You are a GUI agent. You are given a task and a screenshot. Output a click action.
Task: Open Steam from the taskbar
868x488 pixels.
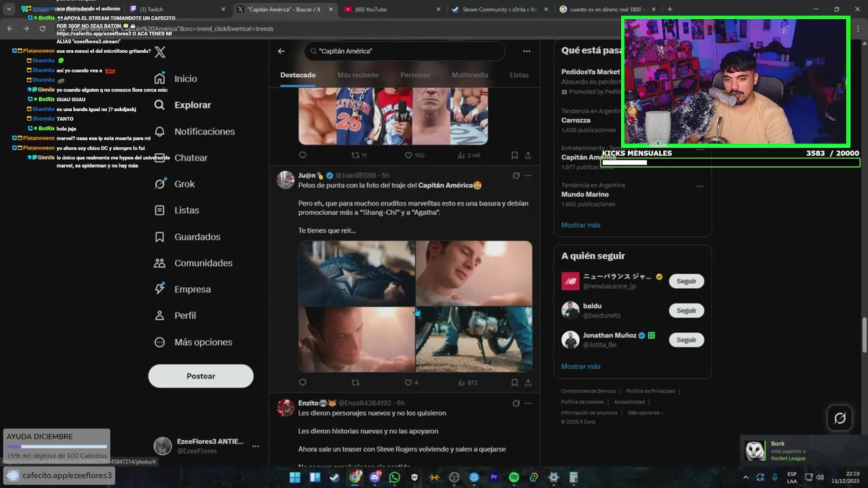[335, 477]
